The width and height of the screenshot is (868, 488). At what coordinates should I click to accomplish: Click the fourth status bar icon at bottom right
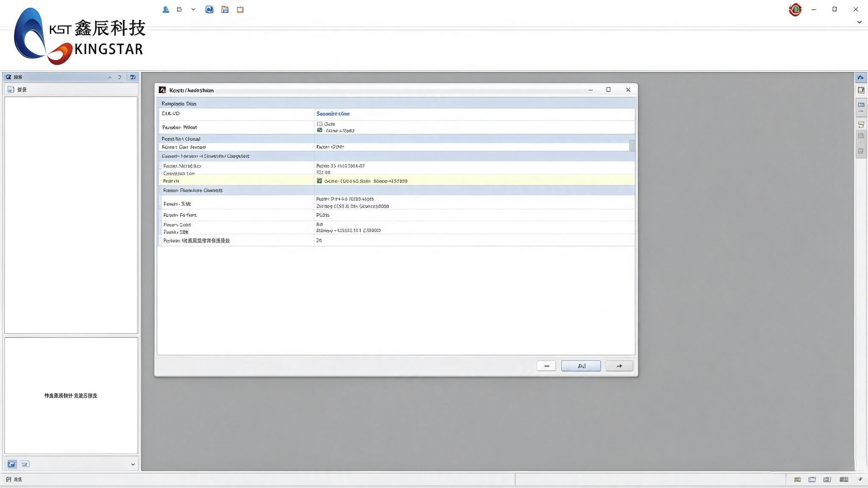(x=844, y=480)
